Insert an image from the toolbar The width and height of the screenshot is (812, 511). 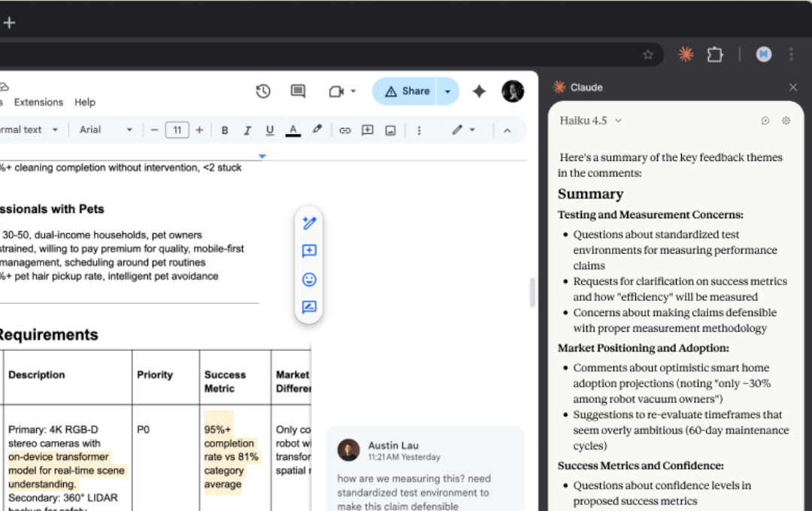click(x=390, y=130)
